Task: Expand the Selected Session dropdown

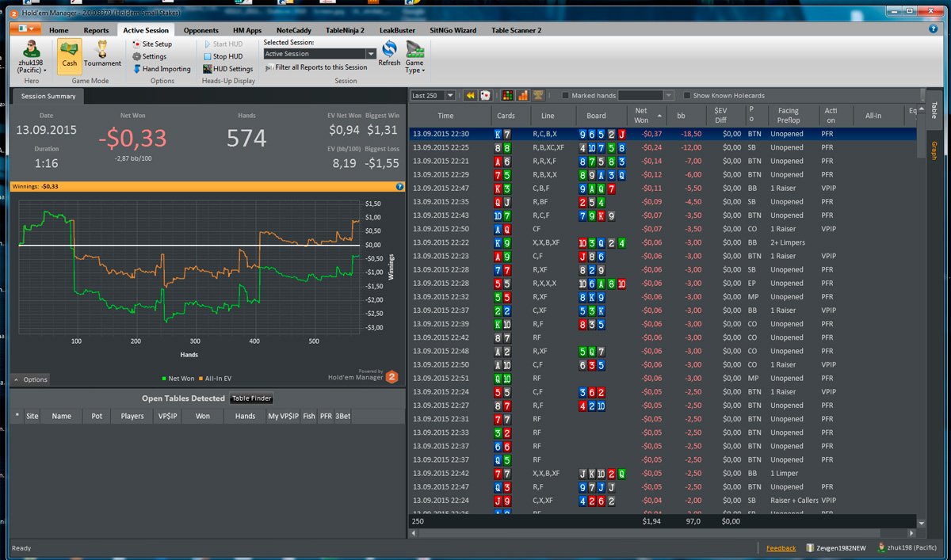Action: 371,54
